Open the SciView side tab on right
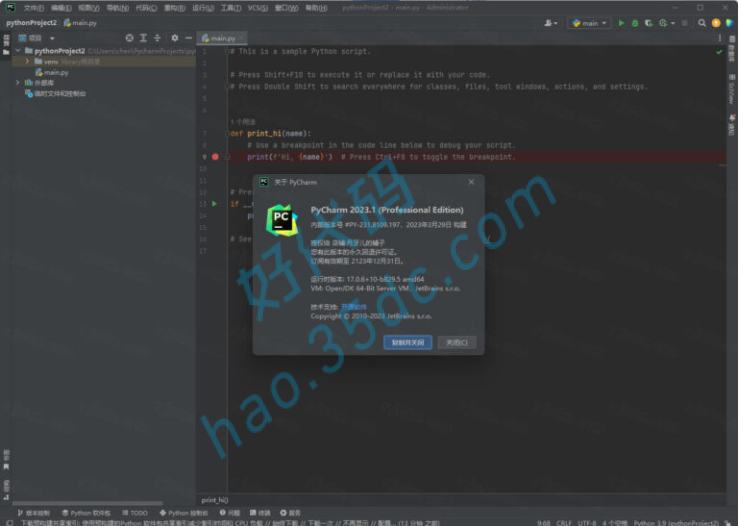Viewport: 741px width, 526px height. click(732, 89)
